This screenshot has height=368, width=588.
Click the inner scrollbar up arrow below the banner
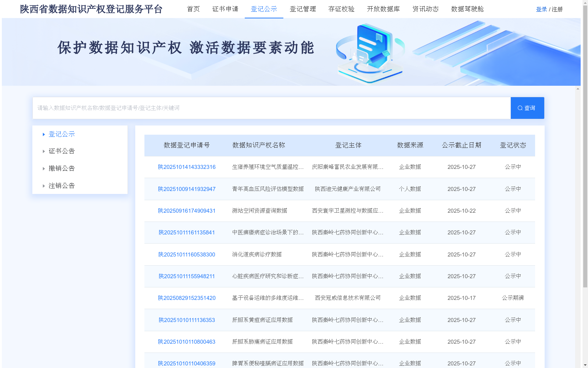(x=578, y=89)
